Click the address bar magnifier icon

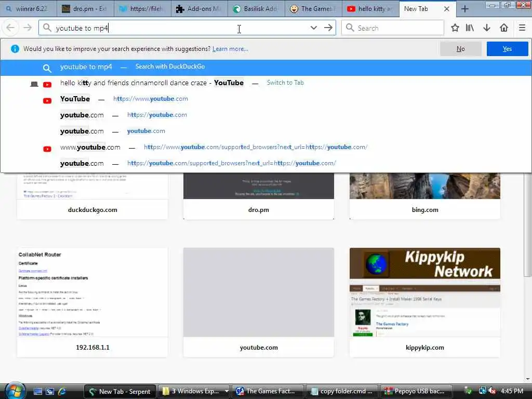coord(47,28)
